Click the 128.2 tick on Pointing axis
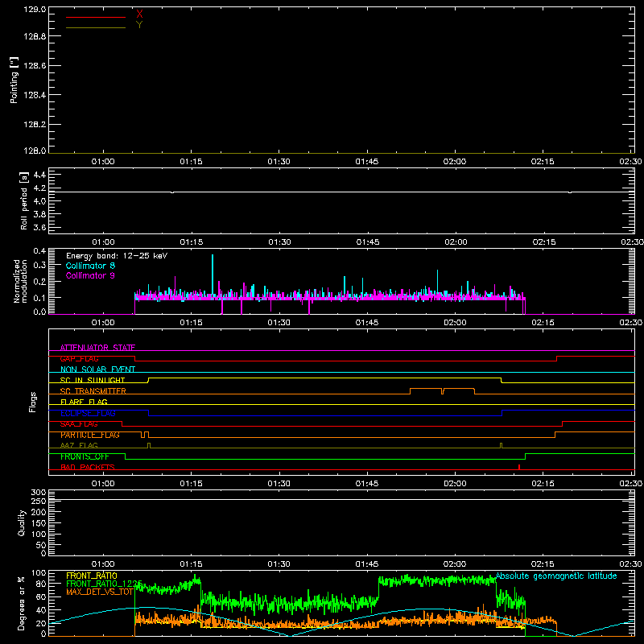Viewport: 644px width, 644px height. (35, 124)
